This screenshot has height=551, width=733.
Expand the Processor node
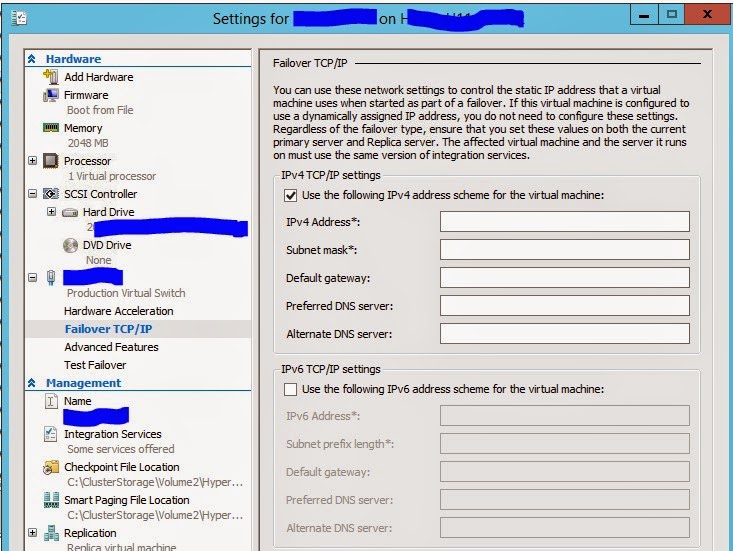point(32,161)
